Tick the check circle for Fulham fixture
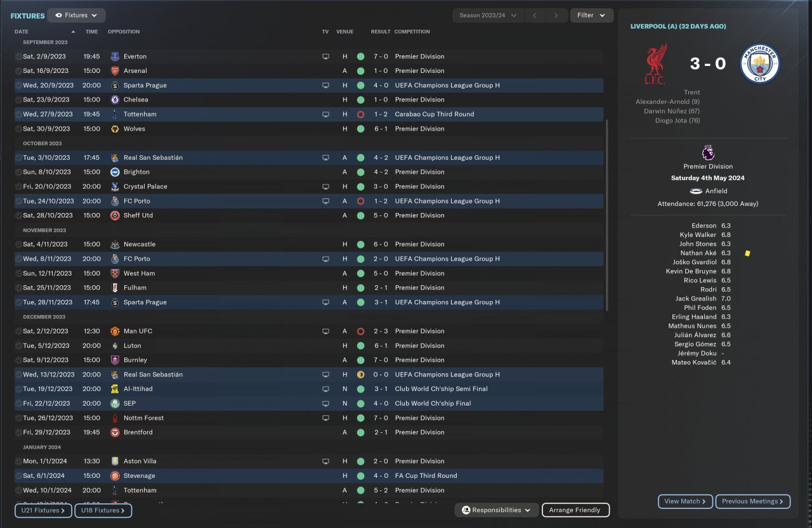This screenshot has height=528, width=812. (x=19, y=288)
